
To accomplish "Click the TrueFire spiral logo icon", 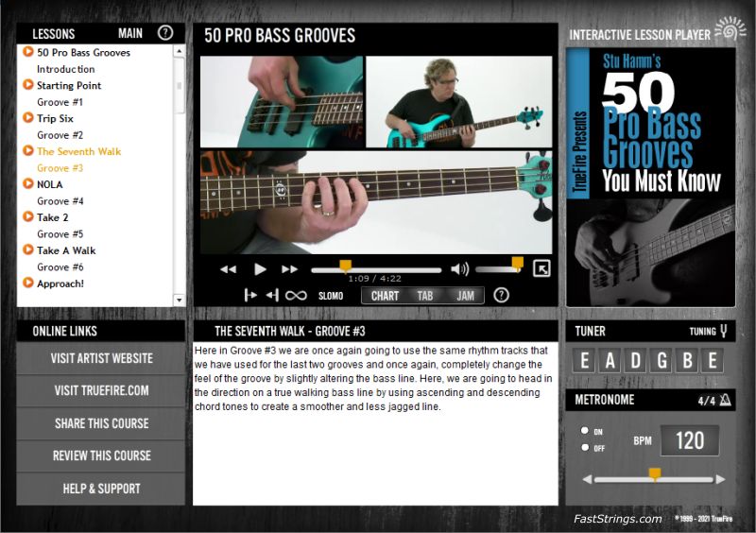I will click(730, 29).
